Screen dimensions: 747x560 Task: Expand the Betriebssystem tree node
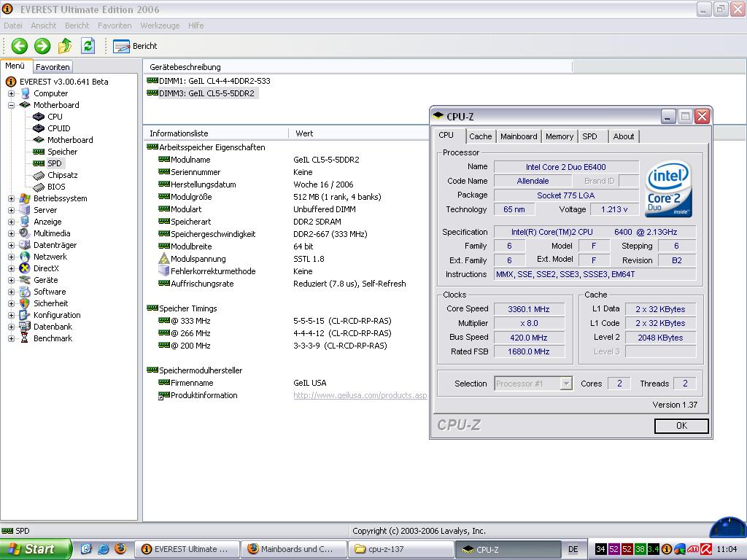(11, 198)
